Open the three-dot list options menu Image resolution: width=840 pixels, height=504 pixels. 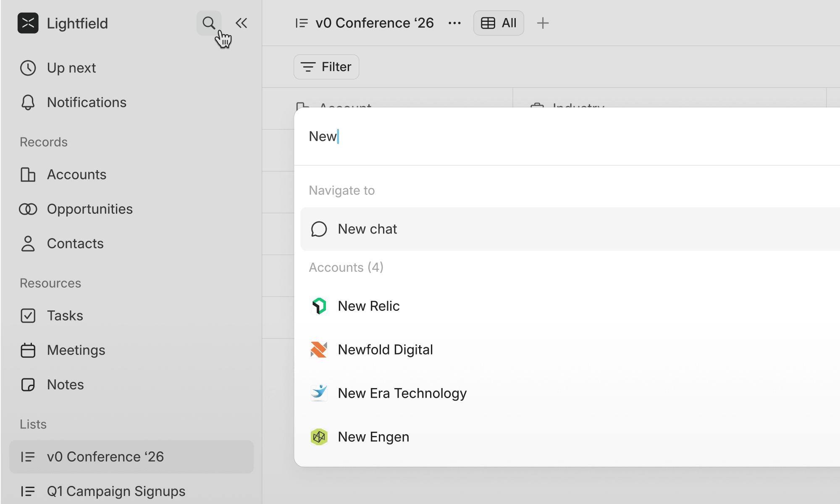point(454,23)
